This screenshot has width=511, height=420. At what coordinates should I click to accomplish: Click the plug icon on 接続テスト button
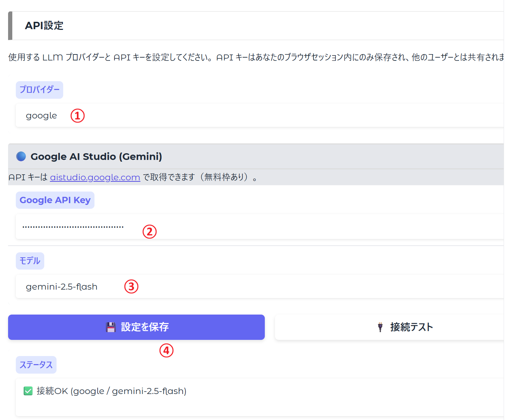(380, 327)
